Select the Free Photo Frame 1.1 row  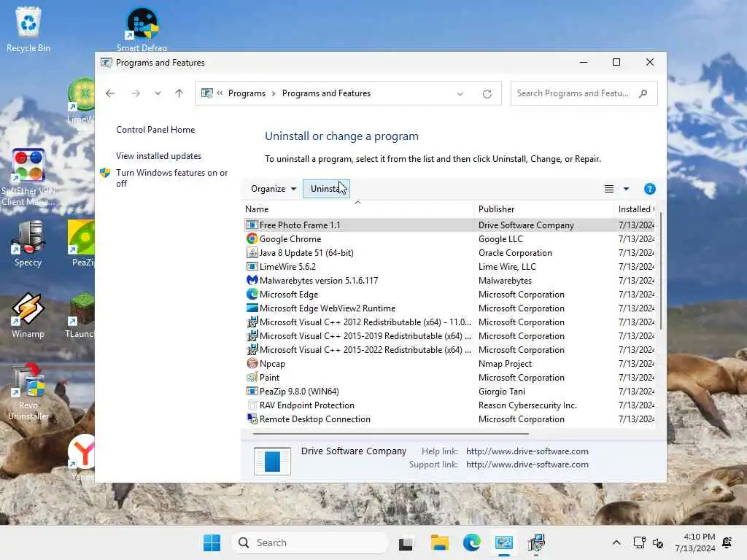(x=449, y=225)
